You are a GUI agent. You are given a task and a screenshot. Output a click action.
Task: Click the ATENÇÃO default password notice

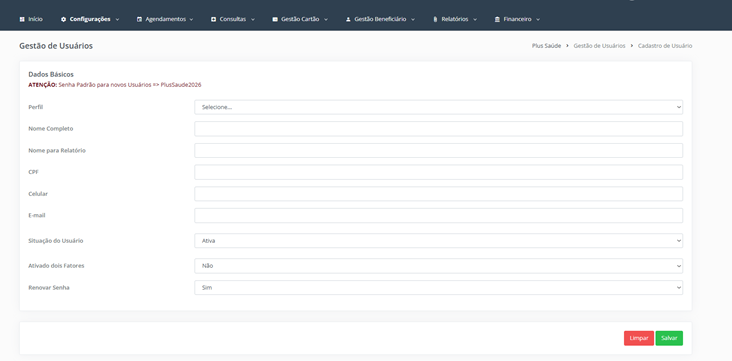click(x=115, y=85)
